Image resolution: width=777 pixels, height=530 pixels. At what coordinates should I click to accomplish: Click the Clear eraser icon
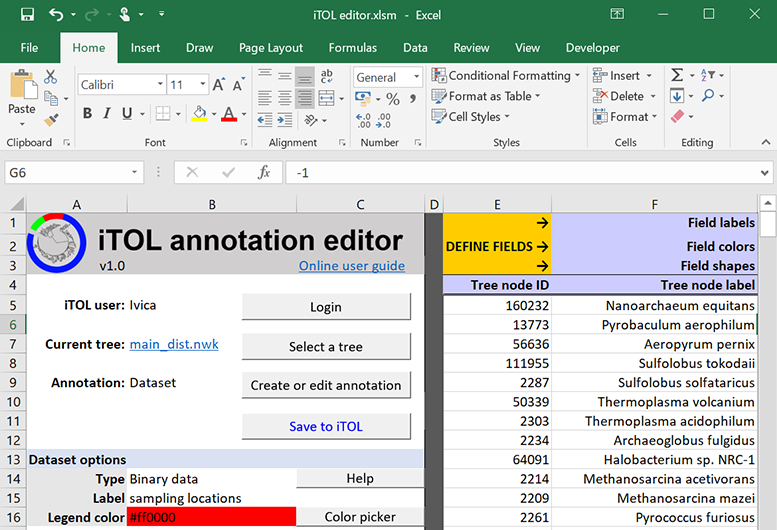677,117
